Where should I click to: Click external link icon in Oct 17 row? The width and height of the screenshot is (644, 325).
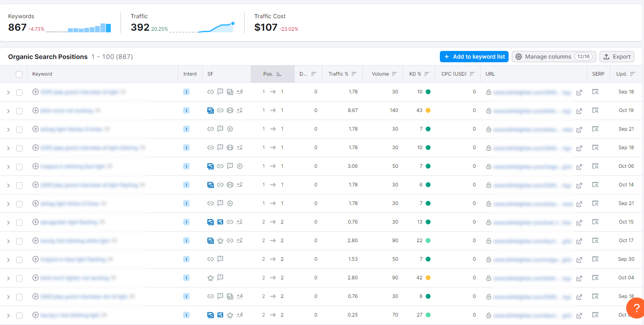(x=579, y=241)
